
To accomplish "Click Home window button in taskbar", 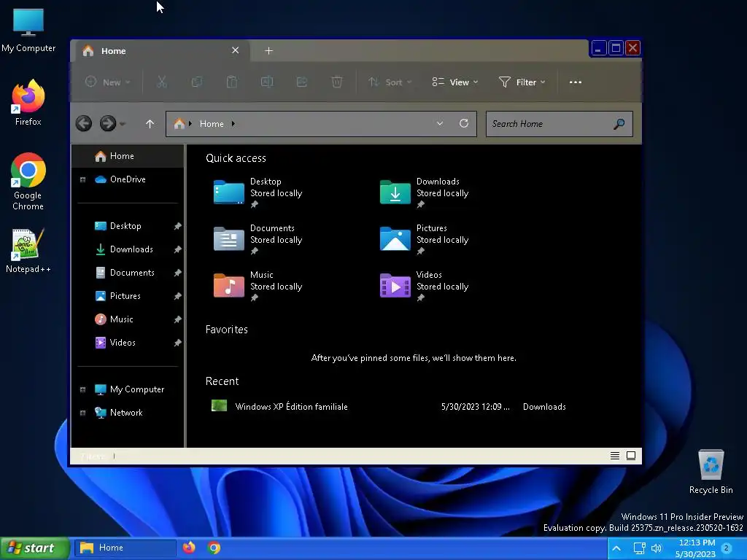I will click(x=125, y=548).
